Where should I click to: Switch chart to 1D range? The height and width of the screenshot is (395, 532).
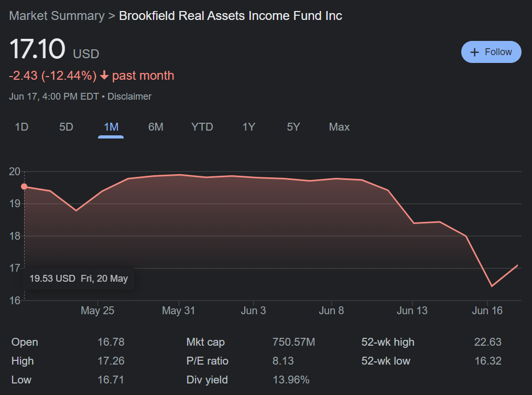[21, 127]
